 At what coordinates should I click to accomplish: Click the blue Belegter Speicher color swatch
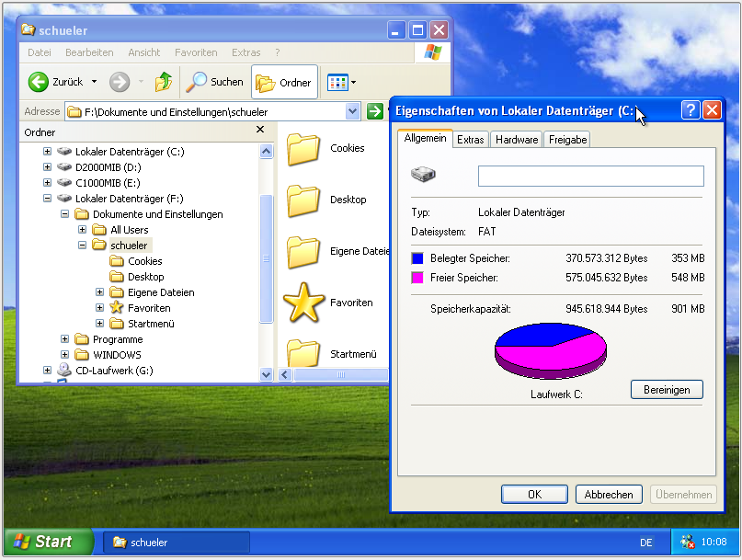coord(417,258)
